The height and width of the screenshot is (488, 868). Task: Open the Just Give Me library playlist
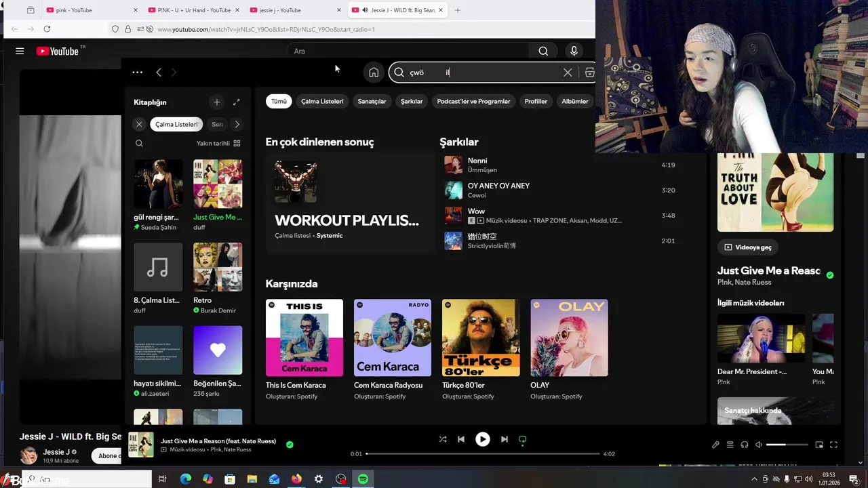[x=218, y=195]
